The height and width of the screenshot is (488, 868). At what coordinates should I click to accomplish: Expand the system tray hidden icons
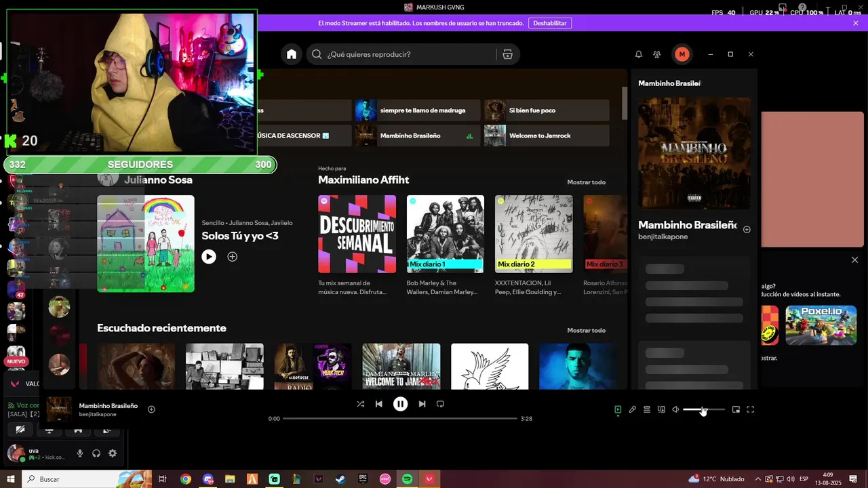[x=758, y=479]
